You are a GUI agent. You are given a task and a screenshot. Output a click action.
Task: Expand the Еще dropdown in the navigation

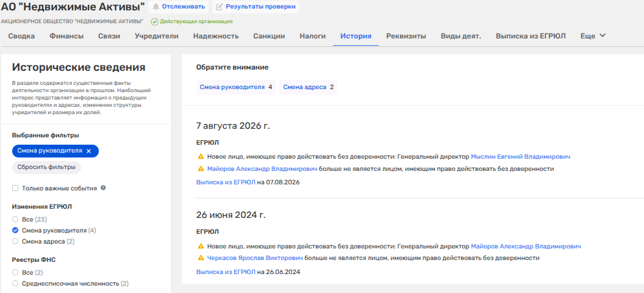tap(593, 36)
